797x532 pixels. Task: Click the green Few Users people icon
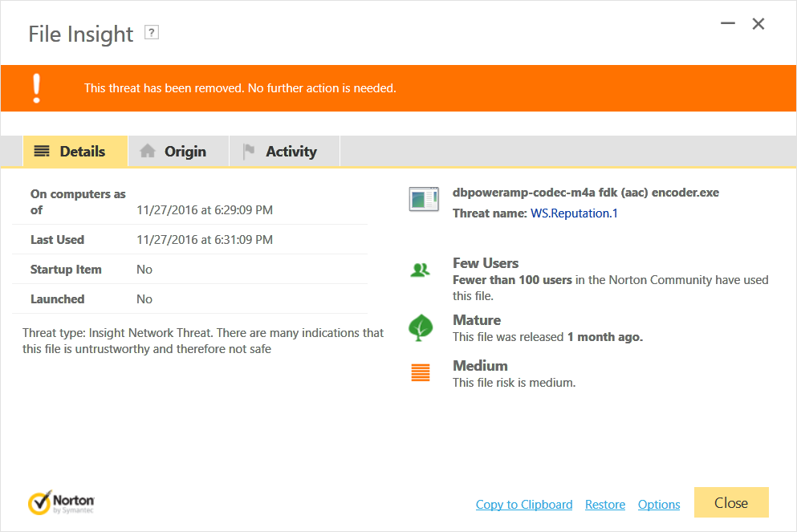[420, 270]
